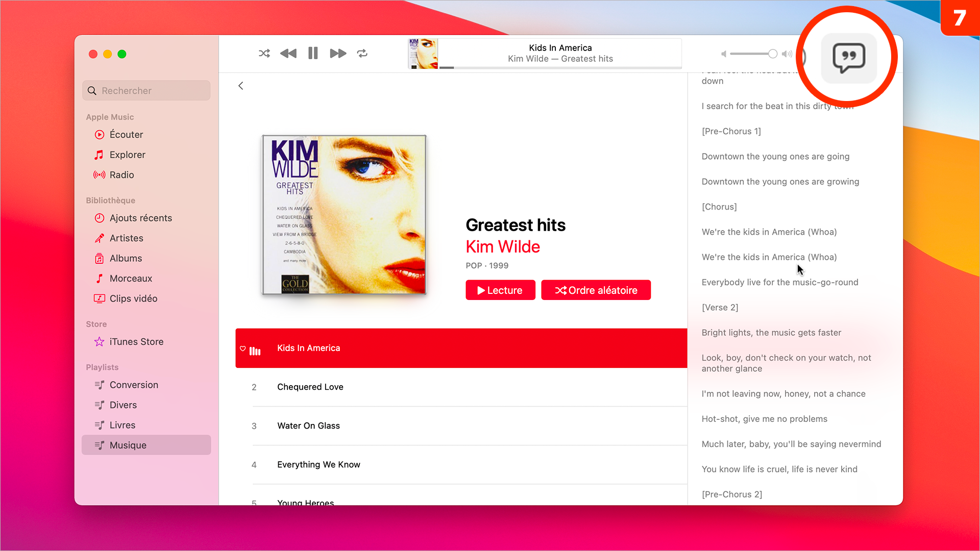Click lyric 'Much later, baby, you'll be saying nevermind'
980x551 pixels.
pyautogui.click(x=791, y=444)
